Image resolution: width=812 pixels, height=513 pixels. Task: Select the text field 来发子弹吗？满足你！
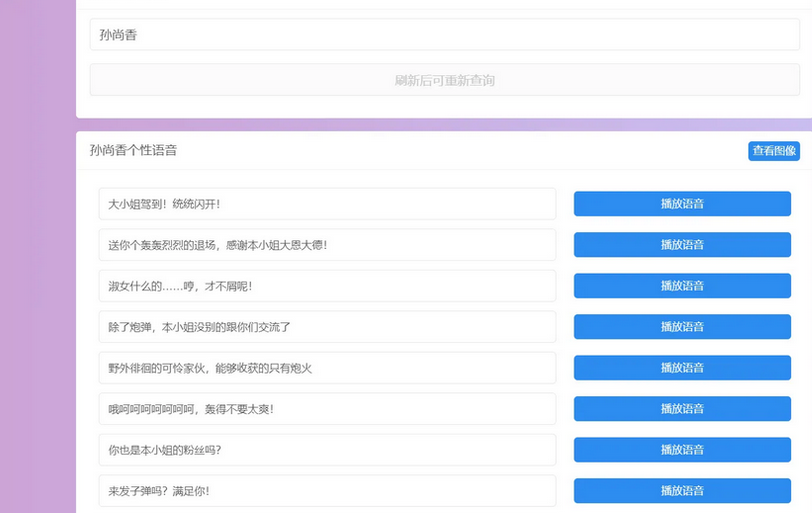(327, 491)
